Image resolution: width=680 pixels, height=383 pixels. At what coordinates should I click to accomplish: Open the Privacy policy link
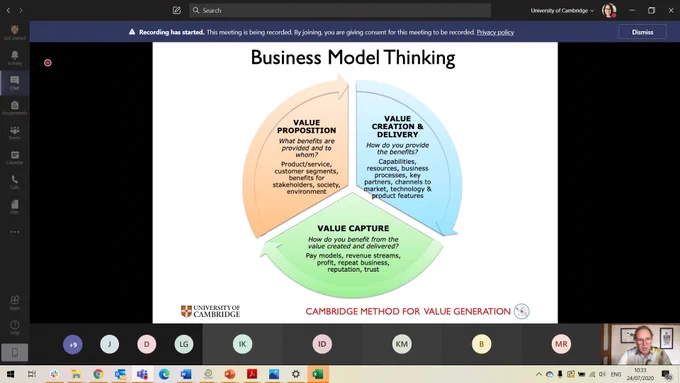495,32
